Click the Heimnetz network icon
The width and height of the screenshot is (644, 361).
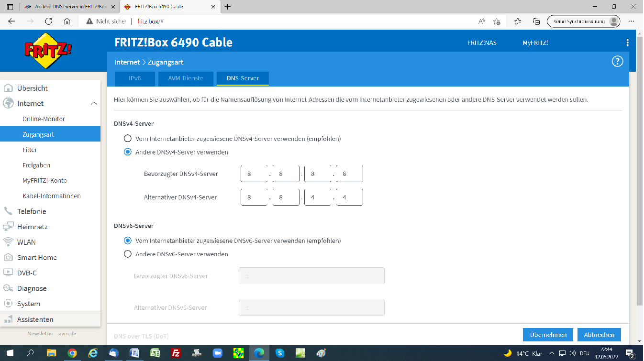point(8,227)
